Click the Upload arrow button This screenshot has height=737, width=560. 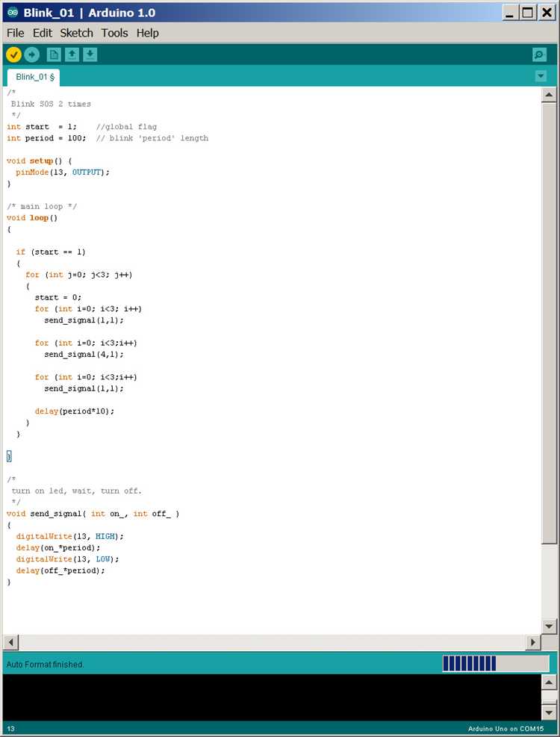[x=31, y=55]
